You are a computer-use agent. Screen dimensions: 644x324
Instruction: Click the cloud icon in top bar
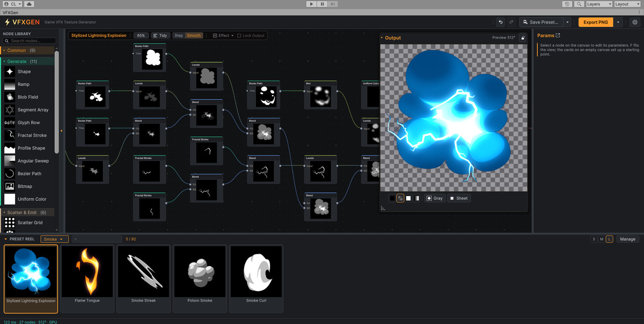click(x=29, y=4)
